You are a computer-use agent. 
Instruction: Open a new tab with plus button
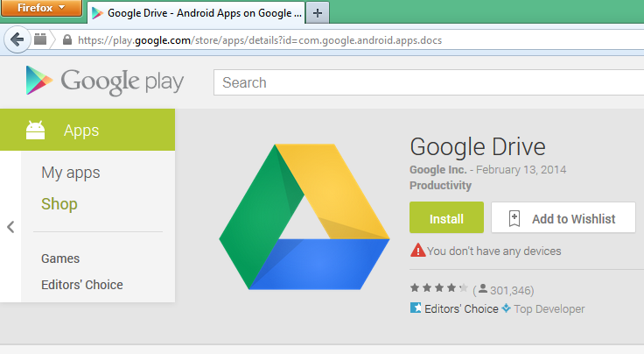click(x=318, y=13)
